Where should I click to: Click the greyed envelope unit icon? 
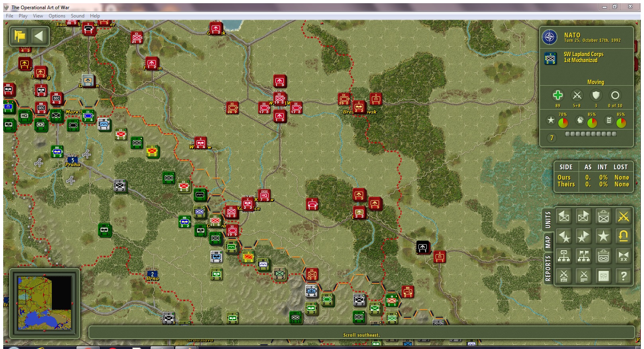[x=603, y=276]
